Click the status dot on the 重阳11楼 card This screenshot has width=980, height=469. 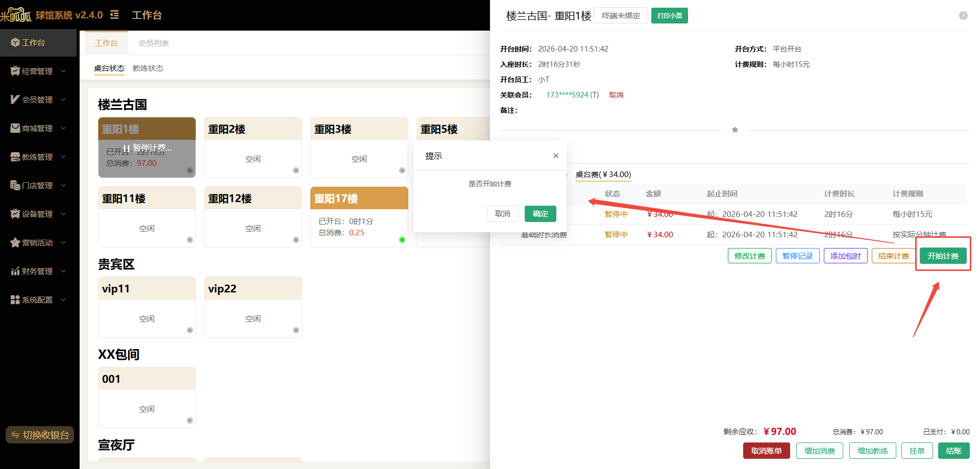point(190,240)
